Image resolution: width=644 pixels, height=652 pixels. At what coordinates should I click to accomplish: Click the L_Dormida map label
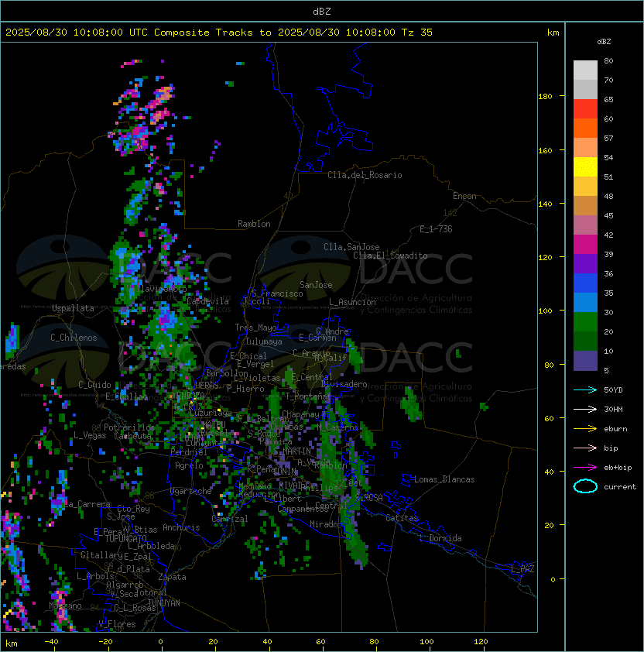point(440,538)
